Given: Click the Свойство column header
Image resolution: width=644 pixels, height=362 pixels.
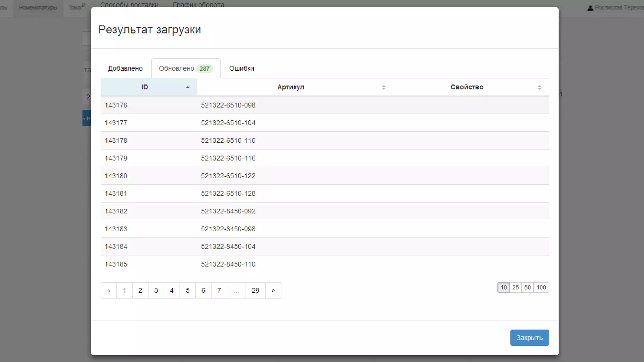Looking at the screenshot, I should (x=467, y=87).
